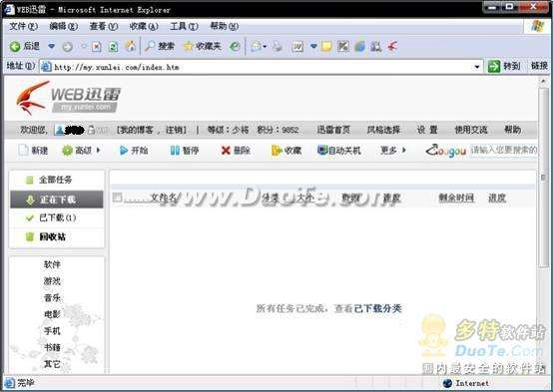The height and width of the screenshot is (392, 553).
Task: Click the IE Mail icon
Action: (257, 46)
